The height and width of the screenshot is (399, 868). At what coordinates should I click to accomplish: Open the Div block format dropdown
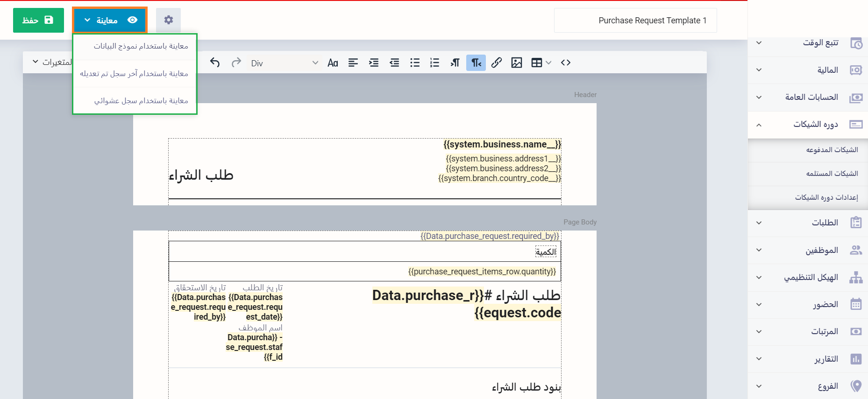coord(284,63)
